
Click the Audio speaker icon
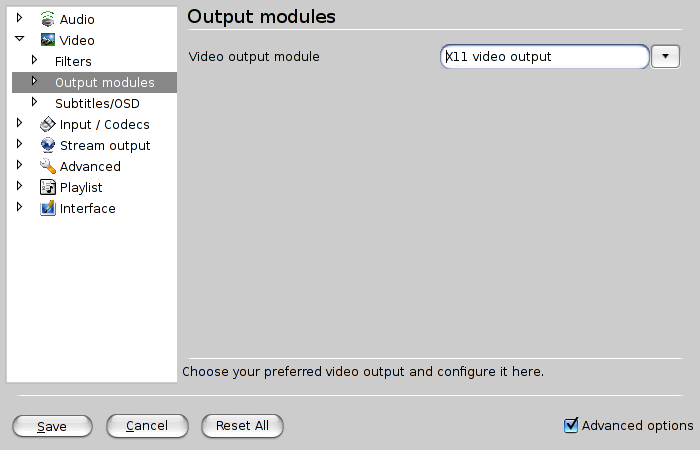point(47,19)
